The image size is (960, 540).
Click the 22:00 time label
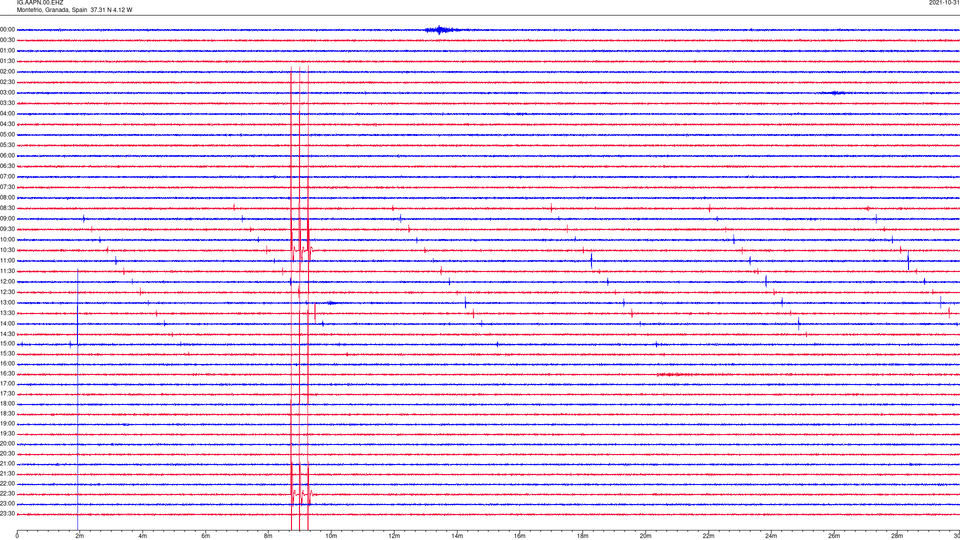[7, 484]
